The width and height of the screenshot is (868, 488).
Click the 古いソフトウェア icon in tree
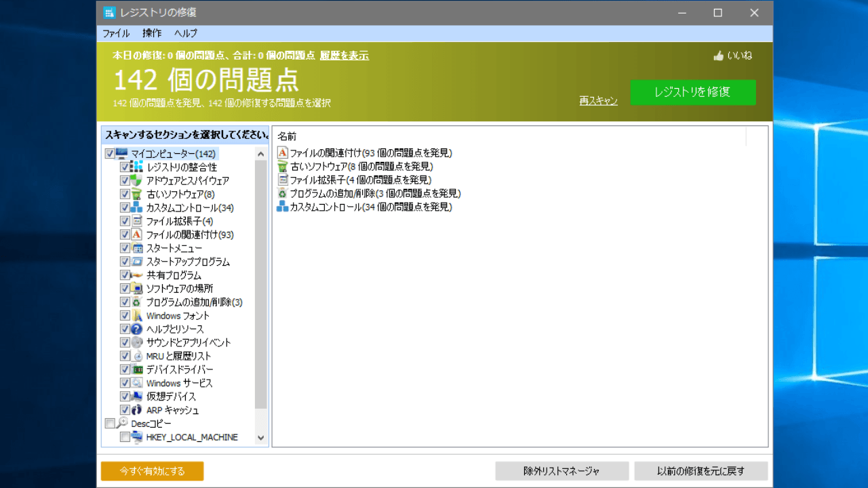[x=137, y=194]
